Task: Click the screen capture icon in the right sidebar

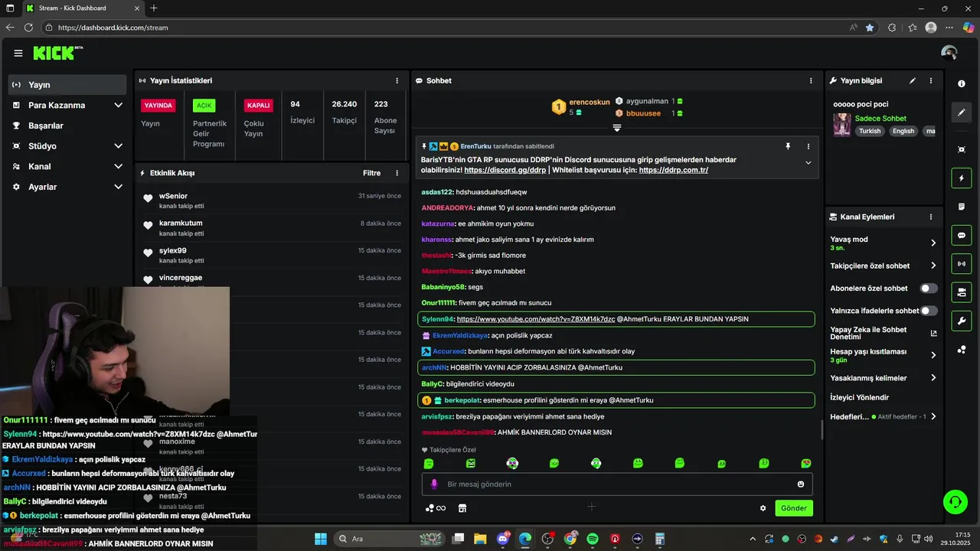Action: point(962,149)
